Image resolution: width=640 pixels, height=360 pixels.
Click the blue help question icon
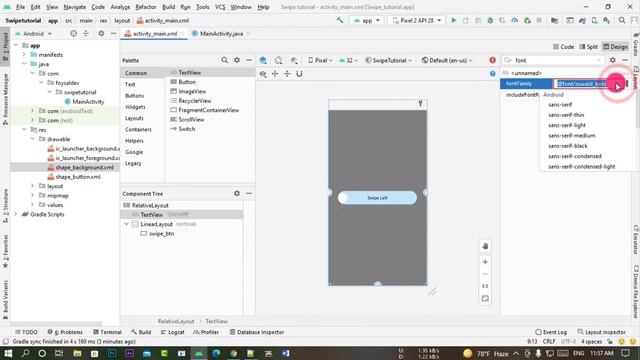(x=493, y=74)
